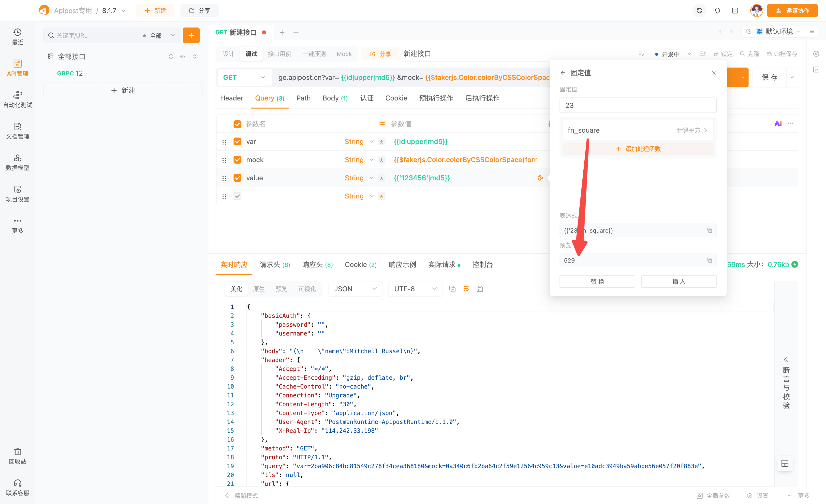Open 文档管理 in the sidebar
Screen dimensions: 826x504
[17, 131]
